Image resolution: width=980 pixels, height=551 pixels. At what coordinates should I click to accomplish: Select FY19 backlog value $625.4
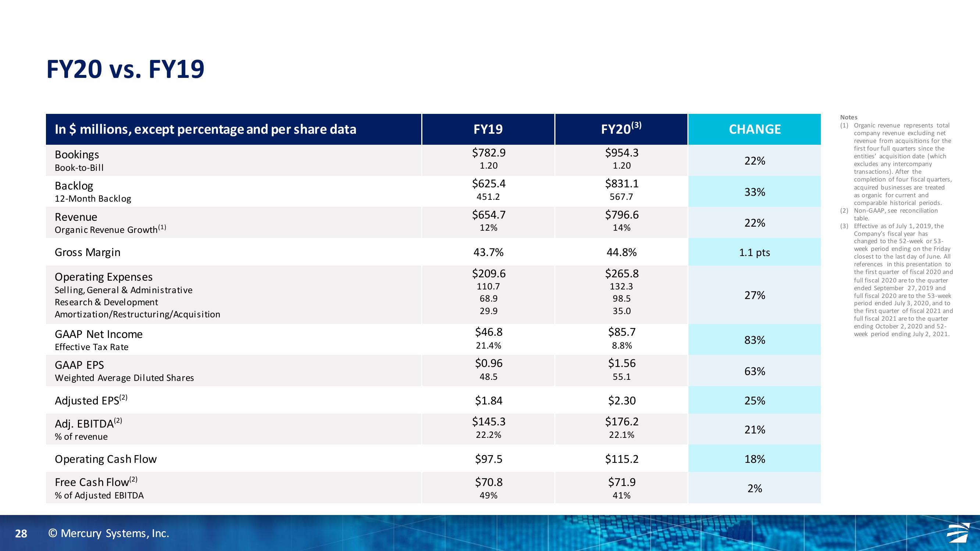point(489,184)
